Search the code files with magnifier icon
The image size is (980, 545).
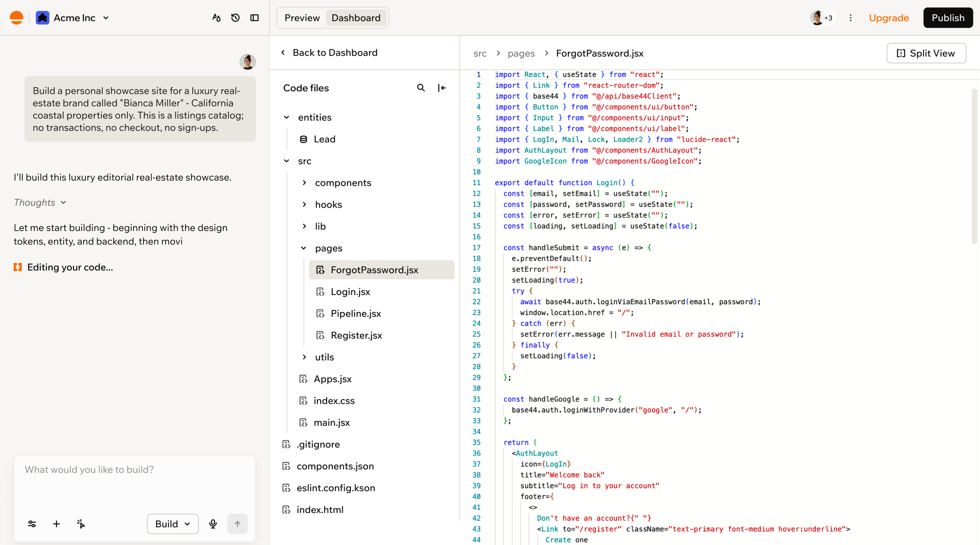[x=421, y=88]
